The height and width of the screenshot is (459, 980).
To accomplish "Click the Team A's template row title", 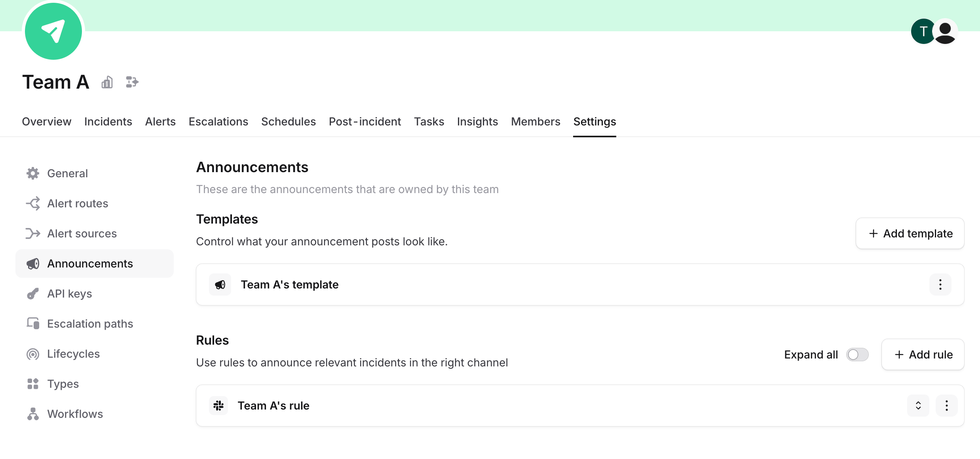I will pos(290,285).
